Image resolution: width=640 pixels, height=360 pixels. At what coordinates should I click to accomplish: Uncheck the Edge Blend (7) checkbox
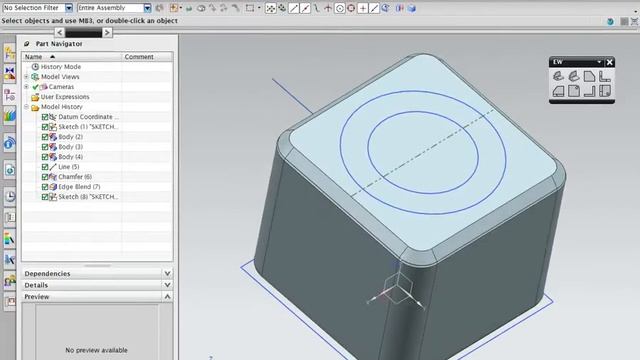(x=45, y=187)
